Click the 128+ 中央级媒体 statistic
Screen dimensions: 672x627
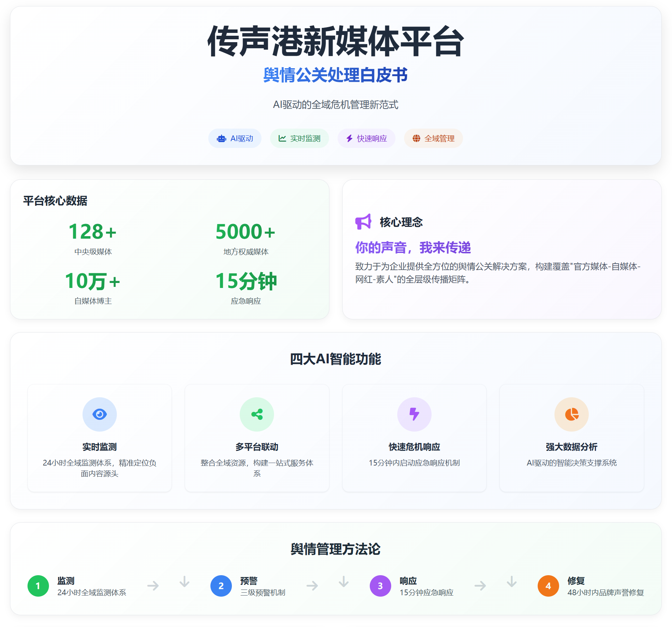[x=93, y=238]
